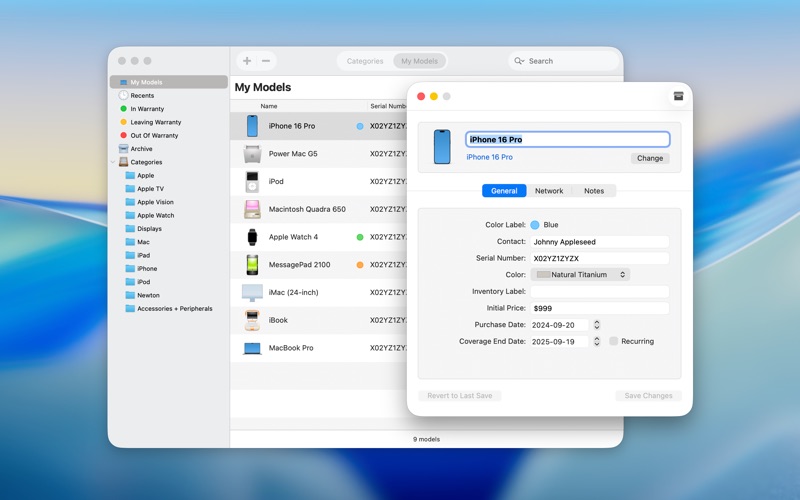The width and height of the screenshot is (800, 500).
Task: Click the Apple Watch 4 device icon
Action: click(252, 237)
